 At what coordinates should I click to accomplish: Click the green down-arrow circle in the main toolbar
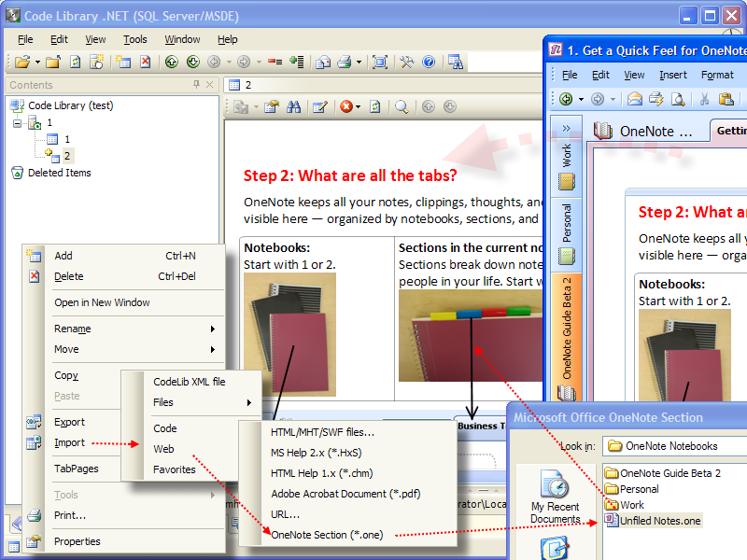point(193,62)
